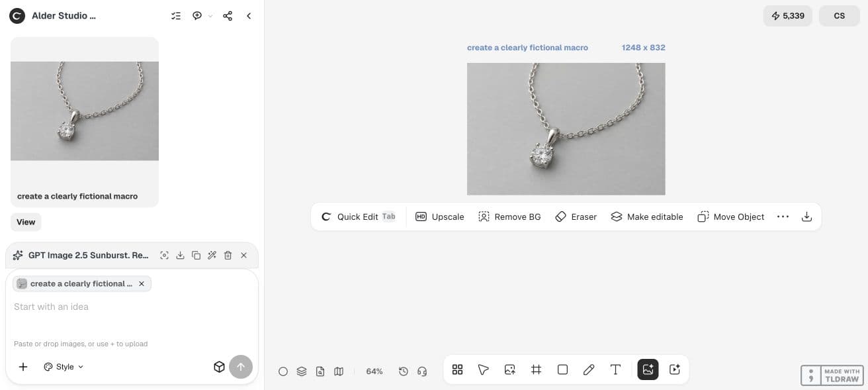Image resolution: width=868 pixels, height=390 pixels.
Task: Click the circle icon in the bottom bar
Action: (283, 371)
